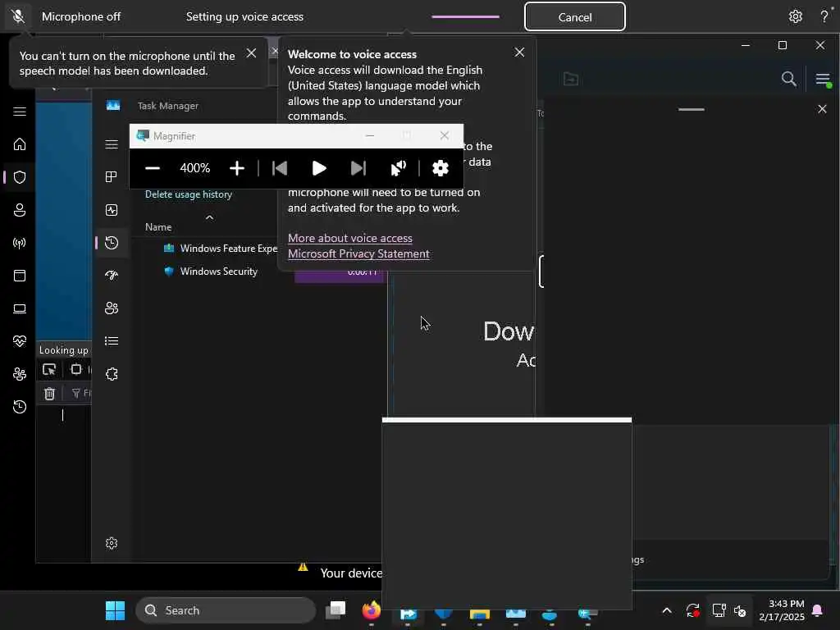Image resolution: width=840 pixels, height=630 pixels.
Task: Close the Welcome to voice access popup
Action: click(x=519, y=52)
